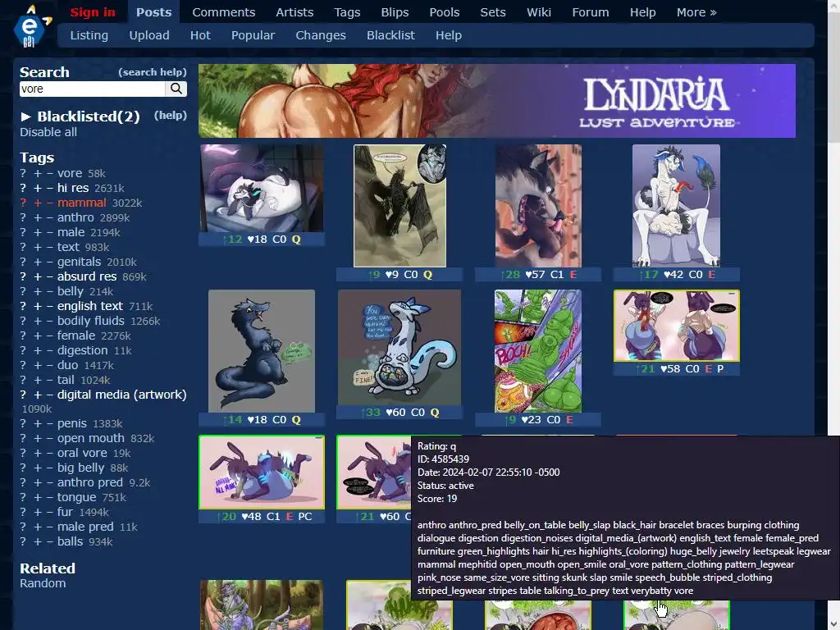This screenshot has width=840, height=630.
Task: Open the site logo home link
Action: (30, 26)
